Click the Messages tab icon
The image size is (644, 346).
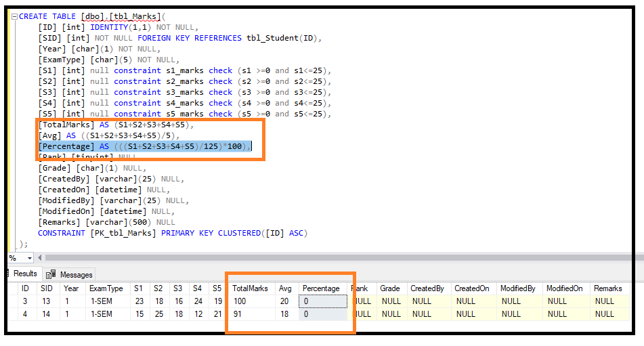(x=51, y=274)
